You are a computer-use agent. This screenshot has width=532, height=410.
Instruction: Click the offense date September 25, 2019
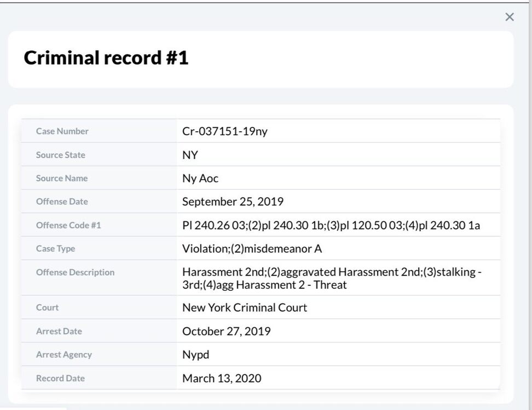coord(233,202)
